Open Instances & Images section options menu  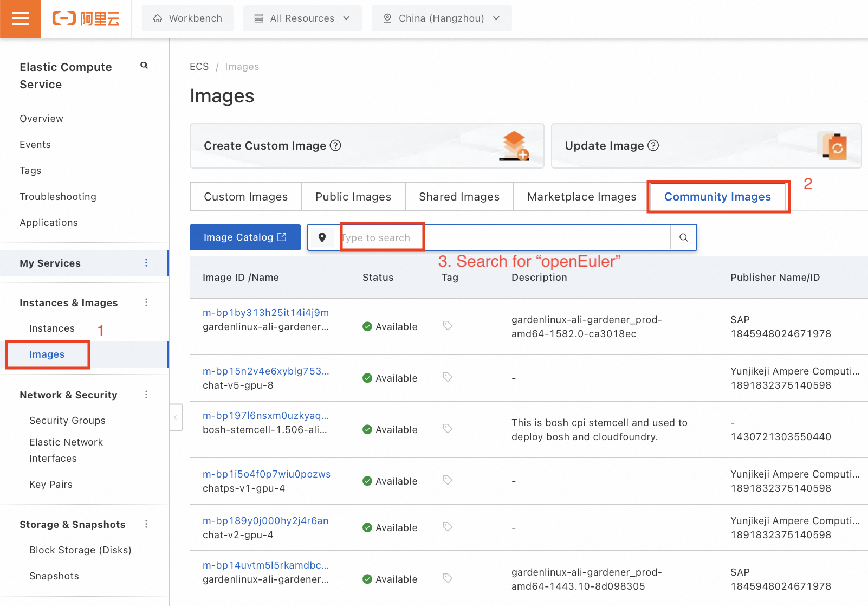click(x=146, y=302)
